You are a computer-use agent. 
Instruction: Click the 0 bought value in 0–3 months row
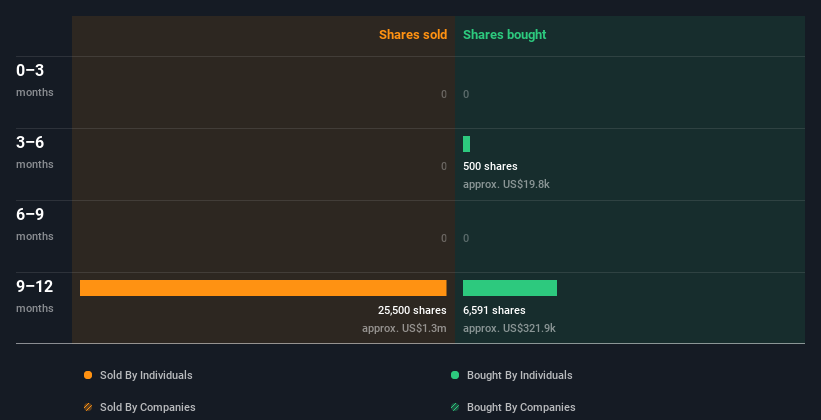[x=466, y=94]
